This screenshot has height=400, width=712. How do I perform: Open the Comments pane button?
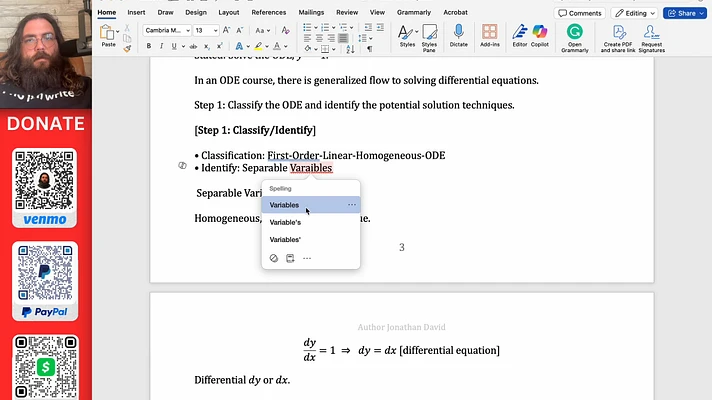579,13
